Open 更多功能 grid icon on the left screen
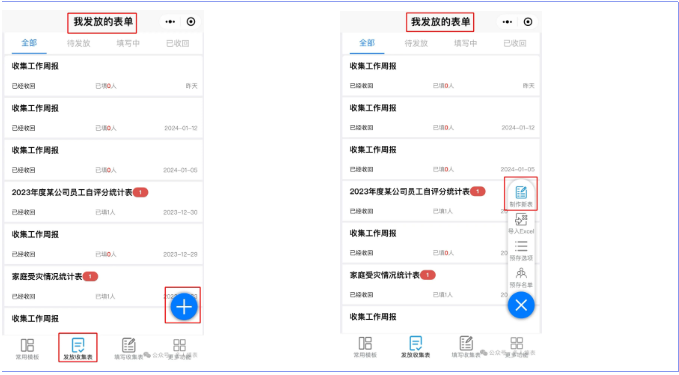This screenshot has width=679, height=375. tap(179, 345)
